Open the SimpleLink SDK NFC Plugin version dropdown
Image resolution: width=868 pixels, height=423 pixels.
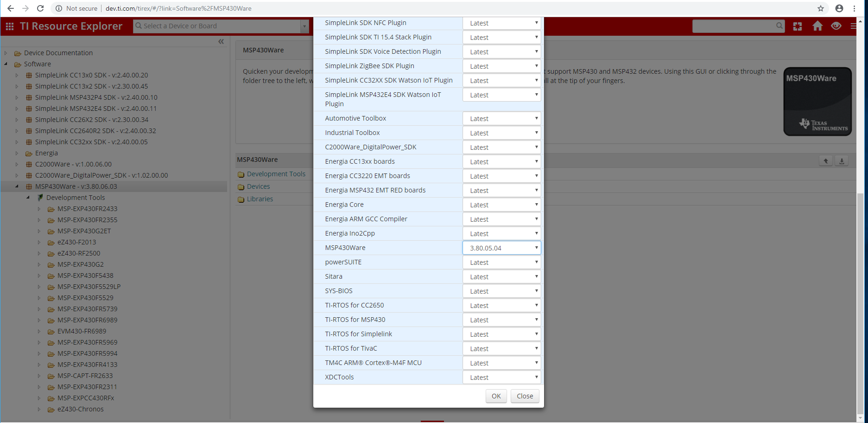[x=502, y=23]
